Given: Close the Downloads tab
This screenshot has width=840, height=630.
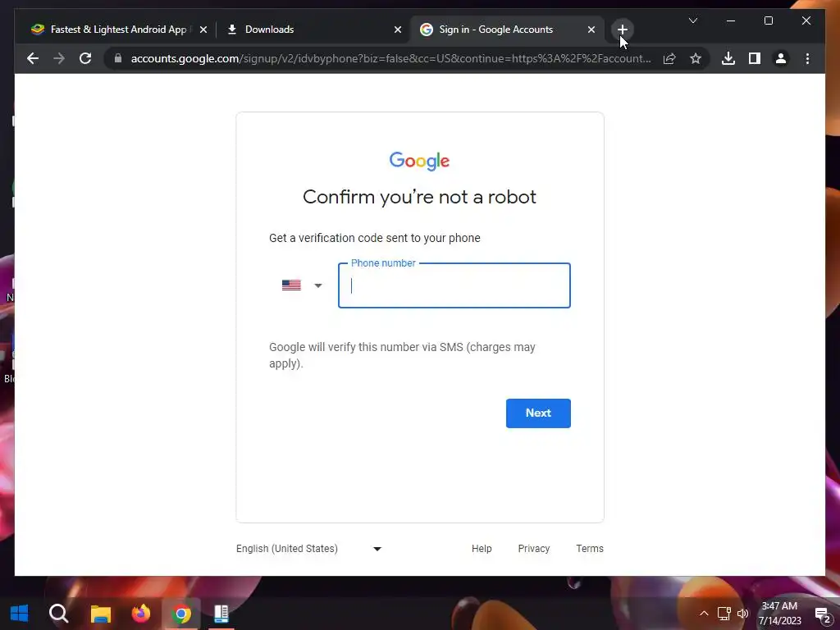Looking at the screenshot, I should (398, 30).
